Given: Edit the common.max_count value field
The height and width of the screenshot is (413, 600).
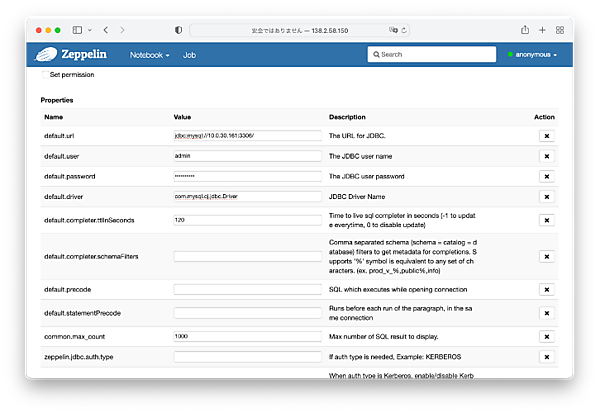Looking at the screenshot, I should (x=247, y=336).
